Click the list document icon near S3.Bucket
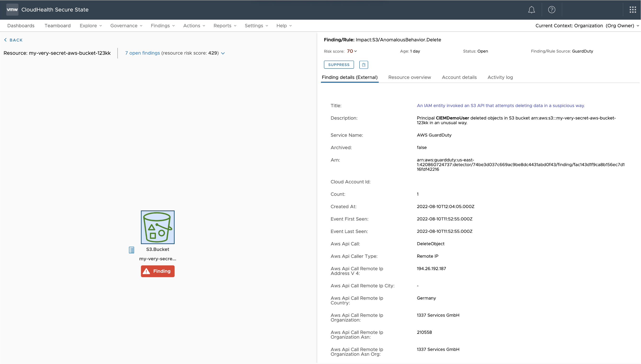The height and width of the screenshot is (364, 641). click(132, 250)
